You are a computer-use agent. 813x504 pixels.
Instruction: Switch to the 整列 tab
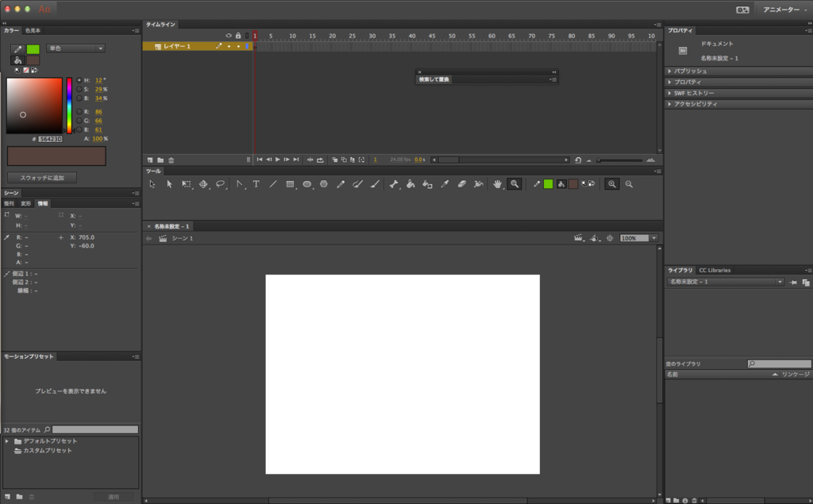pyautogui.click(x=10, y=204)
